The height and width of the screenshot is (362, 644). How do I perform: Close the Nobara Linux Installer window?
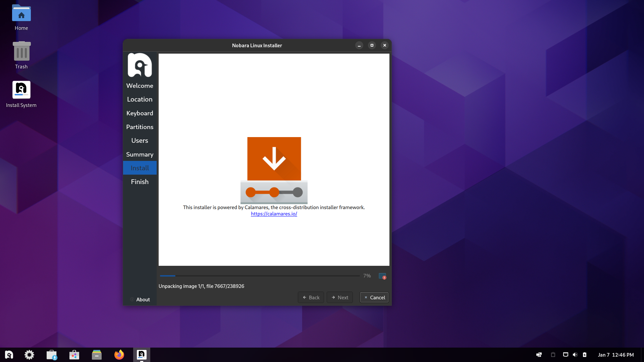(385, 45)
